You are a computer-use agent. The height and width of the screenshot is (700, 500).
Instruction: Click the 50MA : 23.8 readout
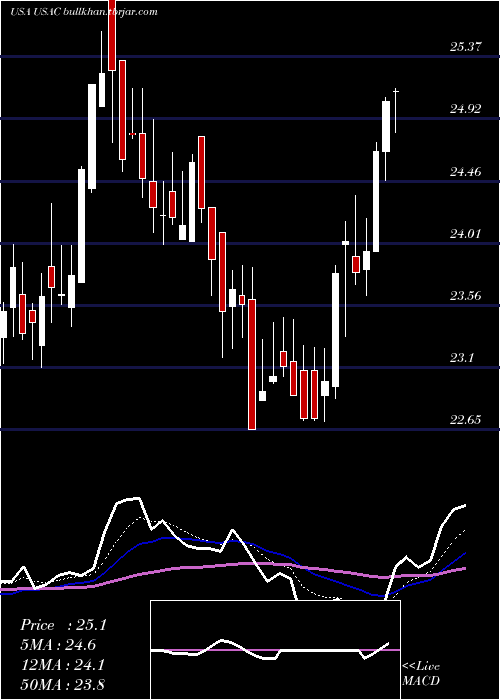coord(62,684)
